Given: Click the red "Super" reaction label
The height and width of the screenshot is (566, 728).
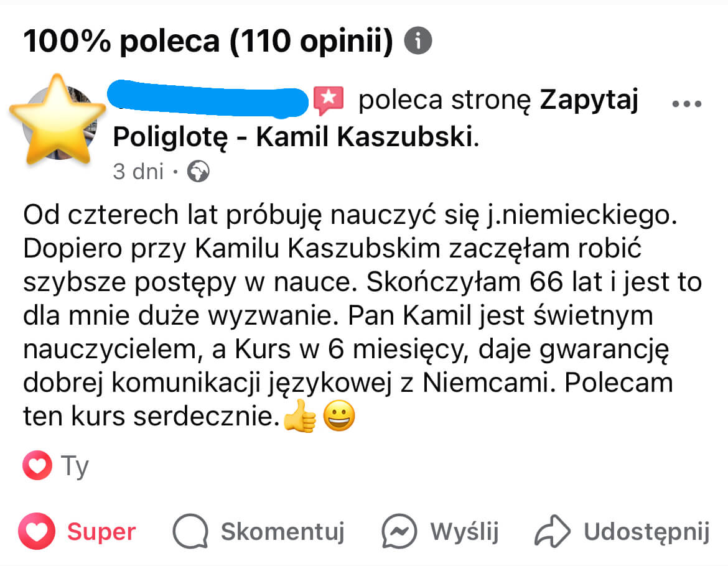Looking at the screenshot, I should pyautogui.click(x=101, y=532).
